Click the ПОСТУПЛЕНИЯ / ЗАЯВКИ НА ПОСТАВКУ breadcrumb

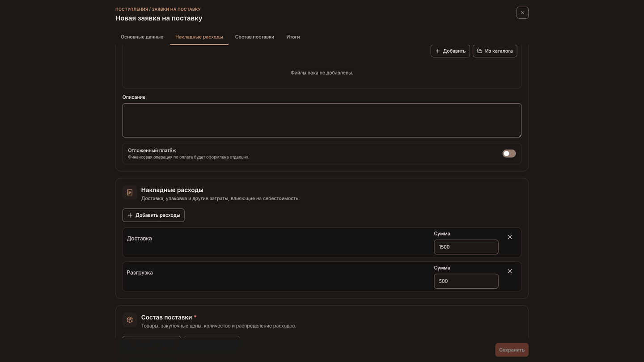[158, 9]
